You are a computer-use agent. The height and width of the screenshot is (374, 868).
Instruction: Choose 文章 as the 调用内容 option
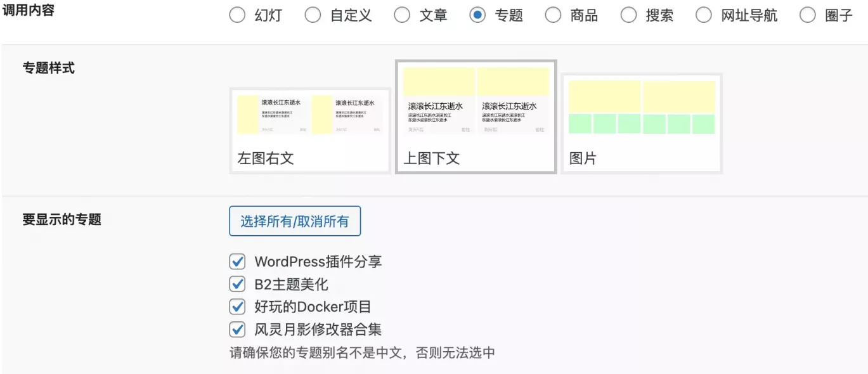[403, 14]
